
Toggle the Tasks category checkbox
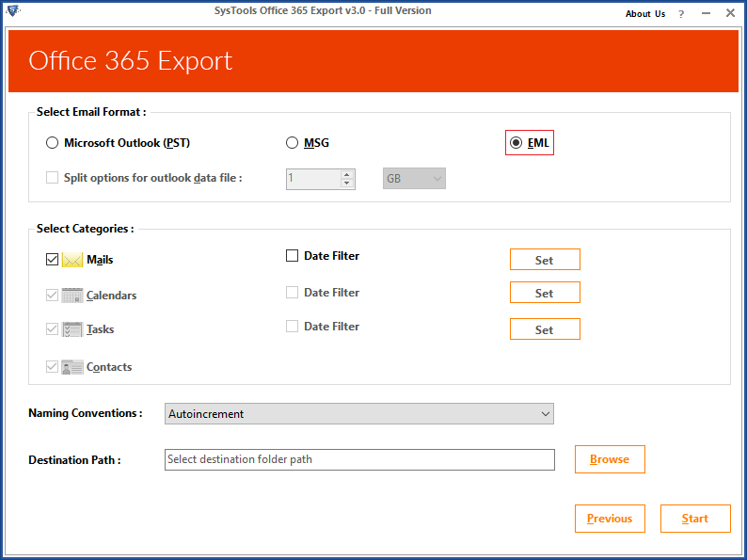tap(52, 329)
